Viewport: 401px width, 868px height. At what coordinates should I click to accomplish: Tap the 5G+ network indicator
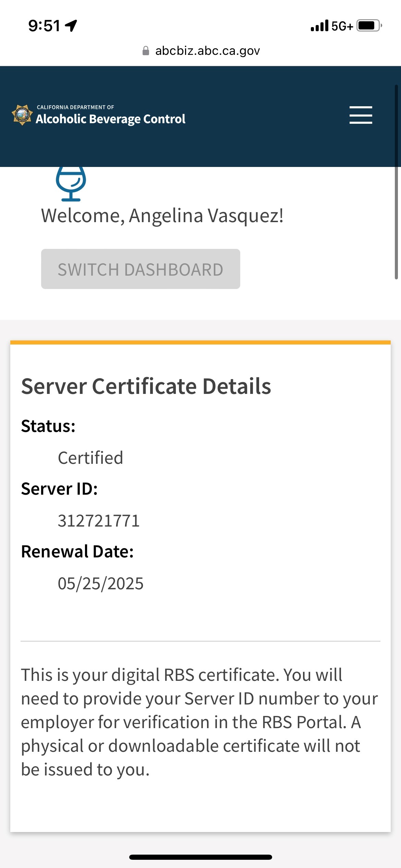pos(342,26)
